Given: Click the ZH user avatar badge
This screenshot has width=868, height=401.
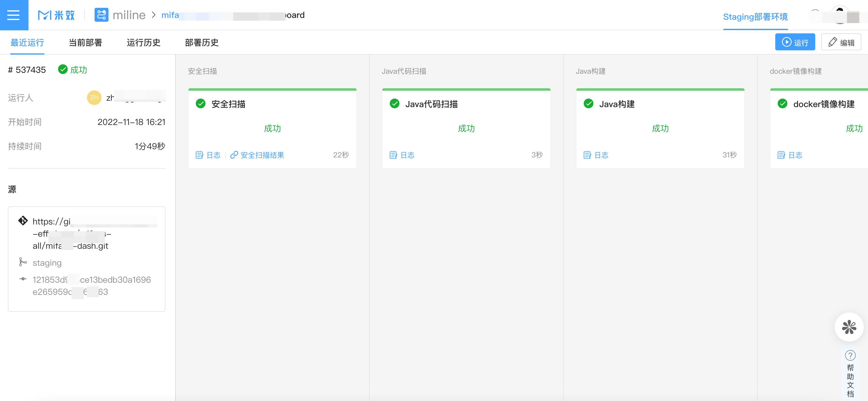Looking at the screenshot, I should [94, 98].
